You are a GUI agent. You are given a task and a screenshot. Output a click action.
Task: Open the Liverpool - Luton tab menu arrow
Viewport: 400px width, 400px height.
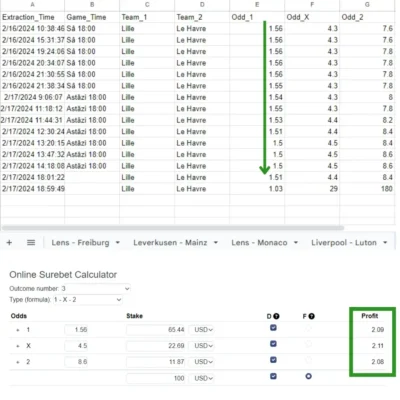point(385,243)
